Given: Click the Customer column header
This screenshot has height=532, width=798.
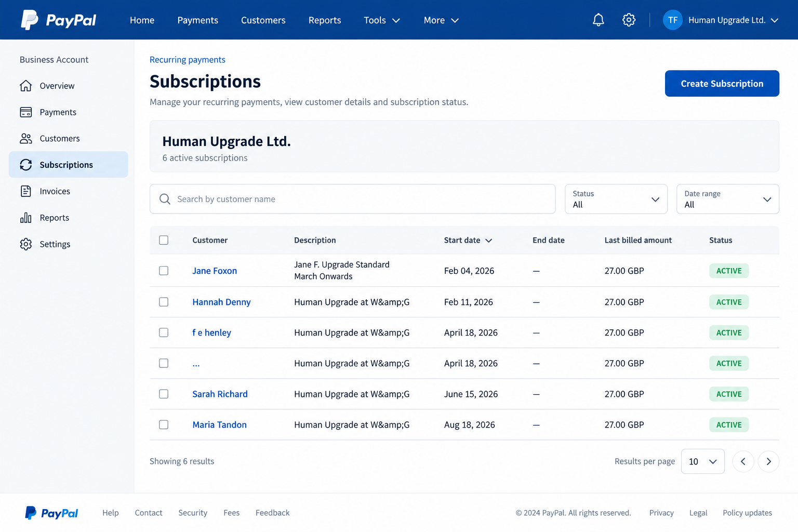Looking at the screenshot, I should pyautogui.click(x=210, y=240).
